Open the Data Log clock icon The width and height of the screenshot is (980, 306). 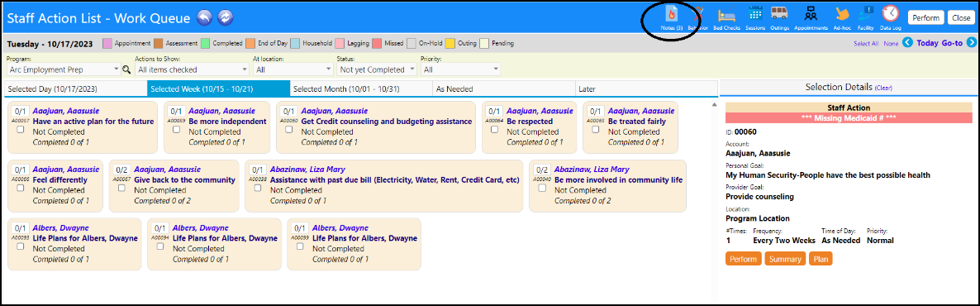[x=890, y=14]
